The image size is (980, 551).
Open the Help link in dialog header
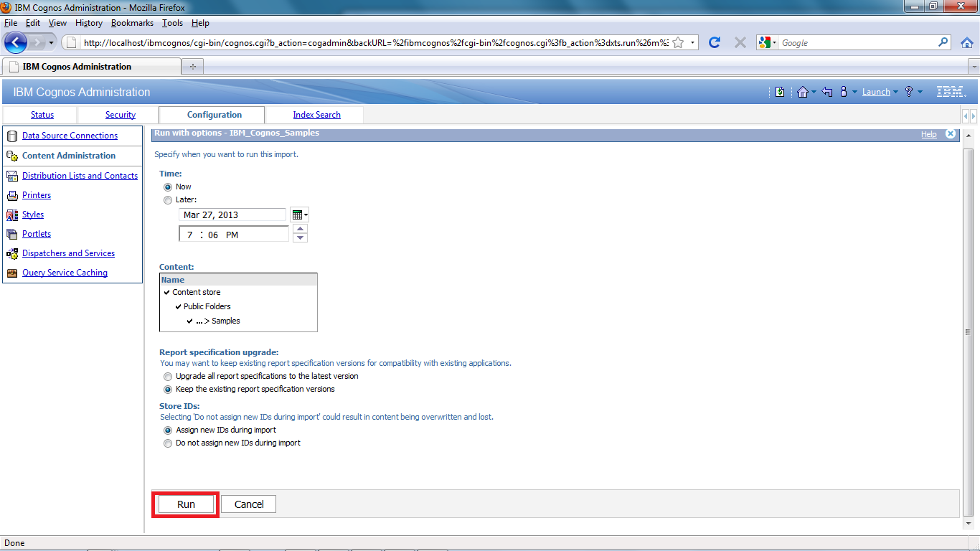[929, 134]
